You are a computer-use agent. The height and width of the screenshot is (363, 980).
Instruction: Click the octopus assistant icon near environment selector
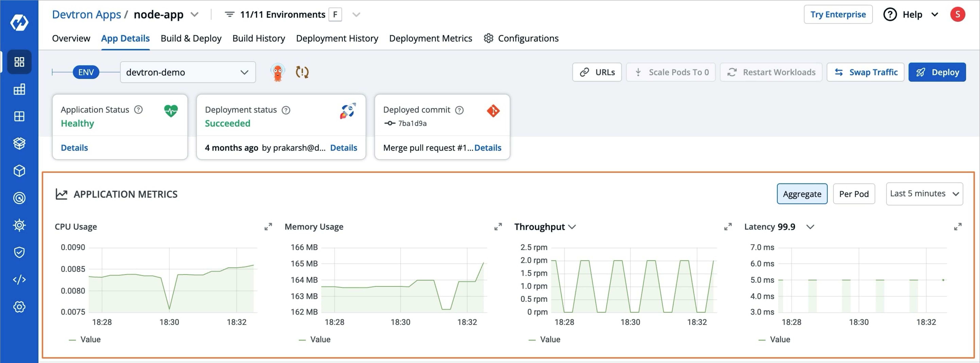click(x=278, y=72)
